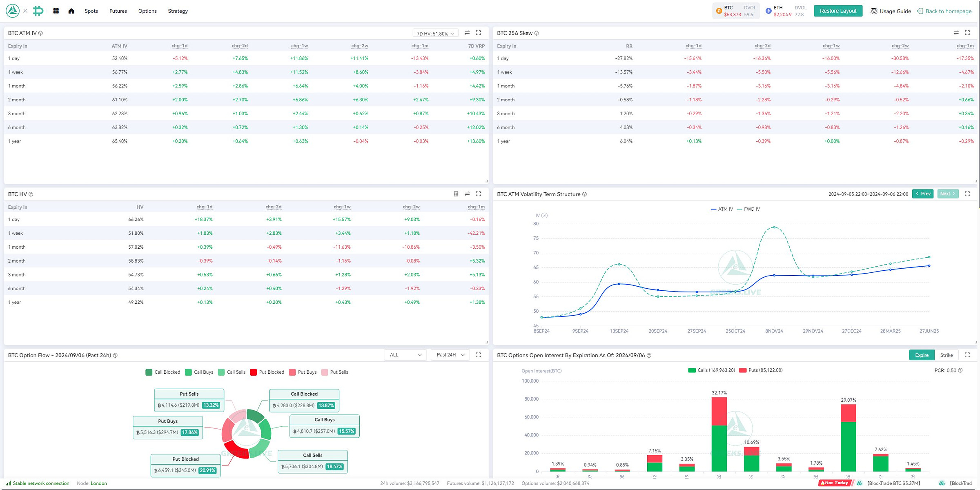
Task: Click the London node label in status bar
Action: [99, 483]
